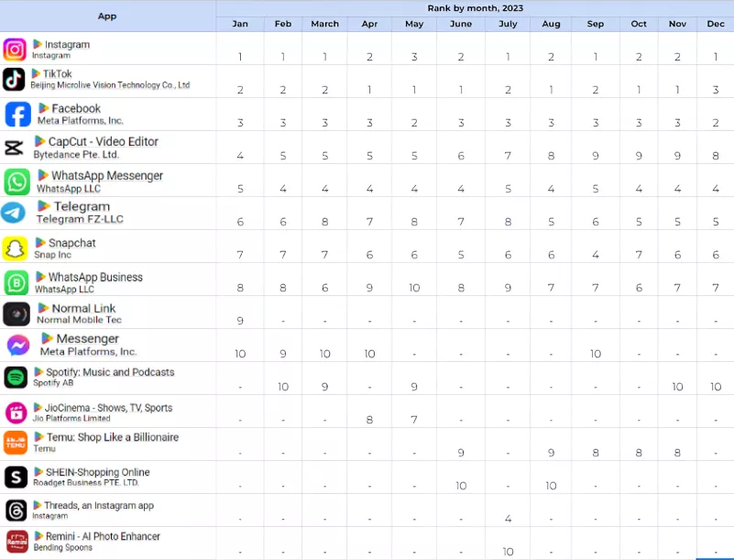Open WhatsApp Messenger app link
The image size is (734, 560).
point(107,176)
